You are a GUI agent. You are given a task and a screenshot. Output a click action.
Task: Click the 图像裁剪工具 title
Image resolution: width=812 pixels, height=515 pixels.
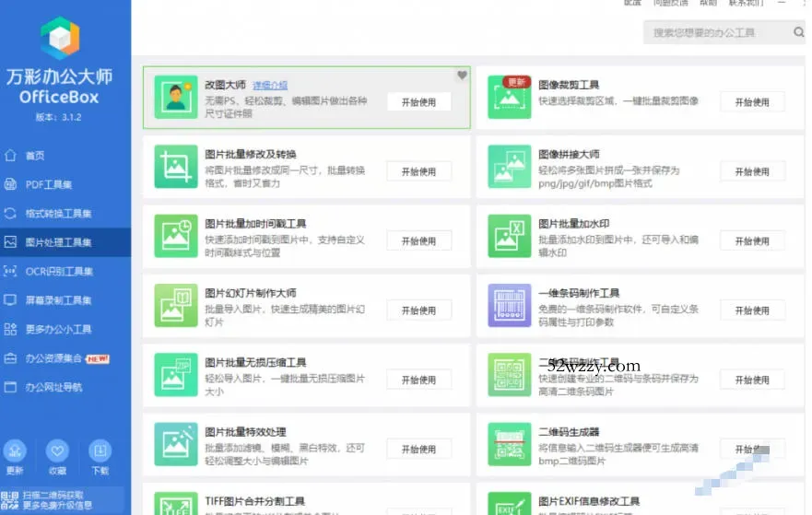coord(569,85)
